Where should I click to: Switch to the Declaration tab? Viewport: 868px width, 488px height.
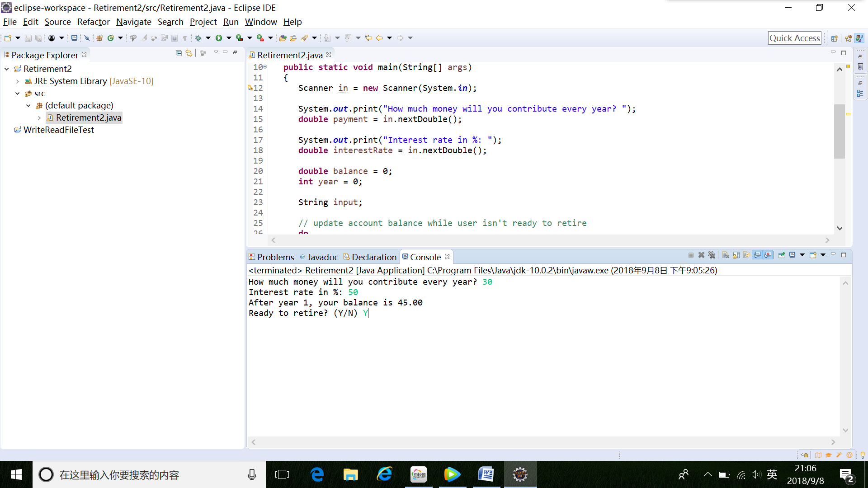tap(370, 257)
